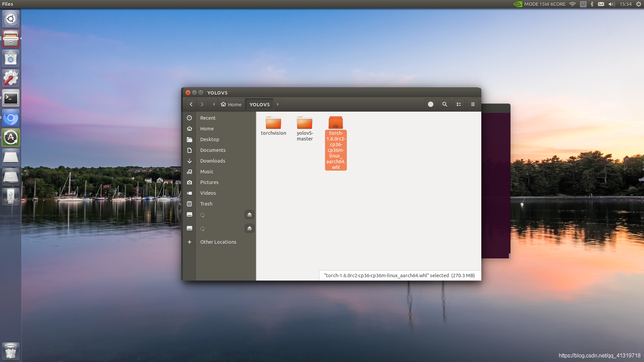Go forward with the right arrow button
The width and height of the screenshot is (644, 362).
(x=202, y=104)
